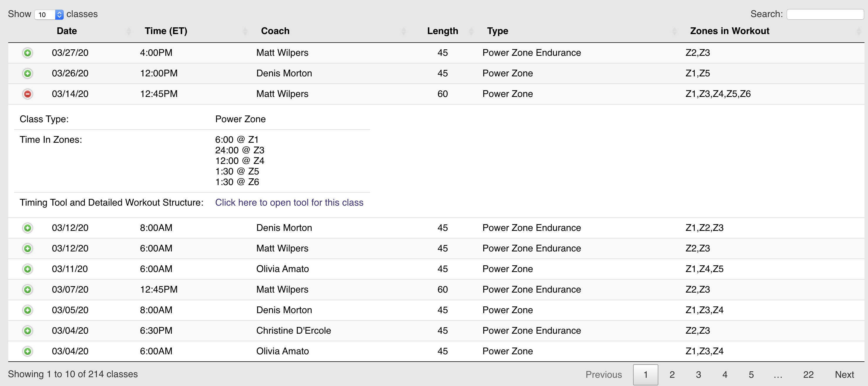The image size is (868, 386).
Task: Jump to page 22 of results
Action: coord(808,374)
